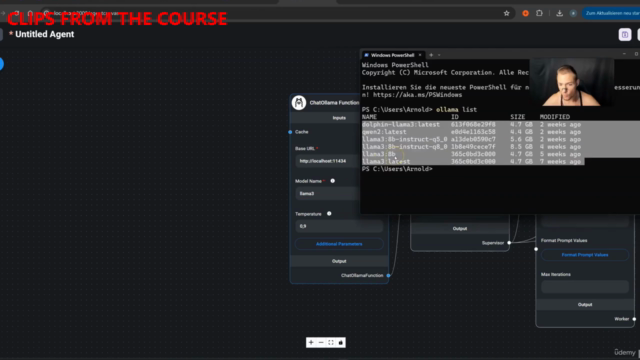Bookmark page with the star icon
This screenshot has width=640, height=360.
tap(507, 13)
